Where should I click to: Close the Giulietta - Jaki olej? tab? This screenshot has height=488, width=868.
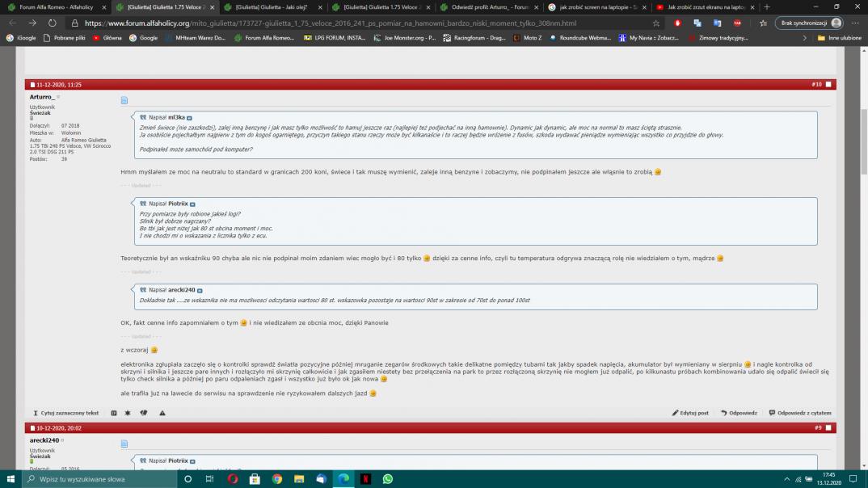pyautogui.click(x=320, y=7)
